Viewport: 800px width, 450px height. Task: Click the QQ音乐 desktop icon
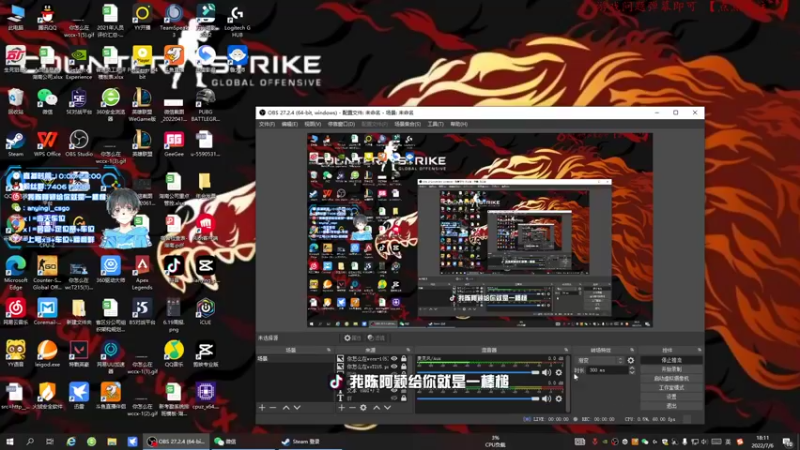pos(173,354)
